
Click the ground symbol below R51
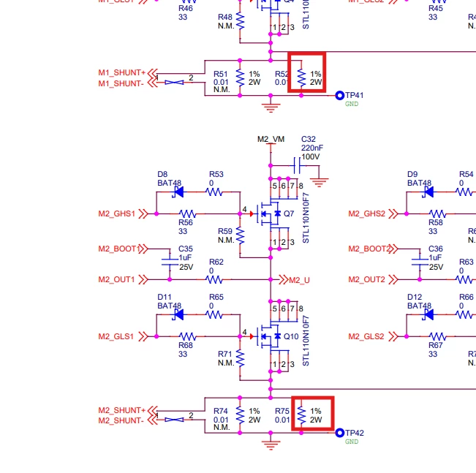pyautogui.click(x=271, y=107)
